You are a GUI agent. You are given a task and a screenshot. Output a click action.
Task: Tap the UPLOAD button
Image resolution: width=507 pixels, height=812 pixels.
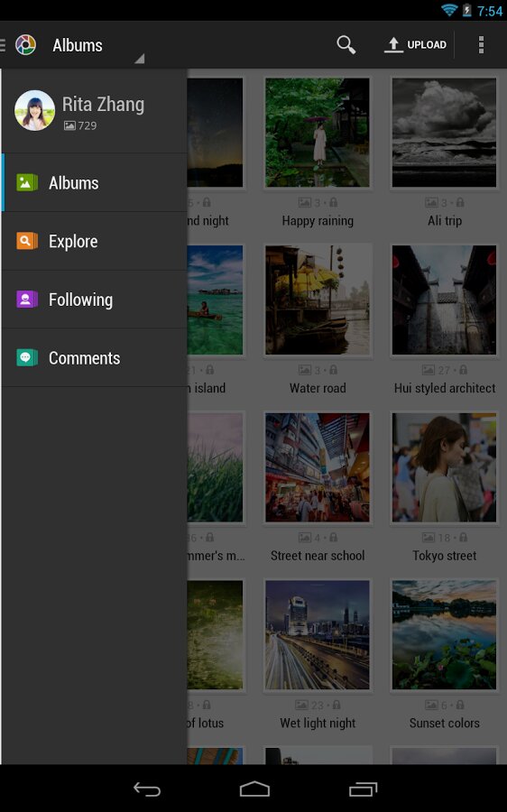point(415,45)
